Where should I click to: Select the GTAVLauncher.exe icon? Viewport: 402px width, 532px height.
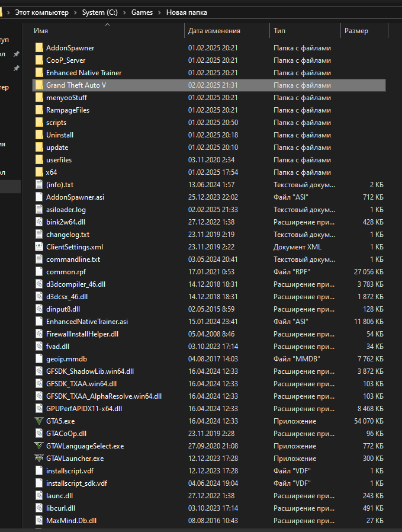point(39,459)
